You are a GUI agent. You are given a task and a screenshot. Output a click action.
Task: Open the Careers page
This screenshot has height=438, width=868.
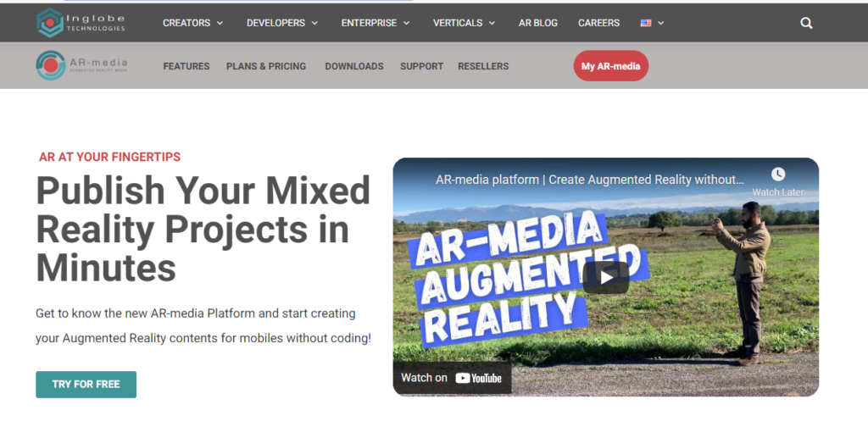[x=599, y=23]
